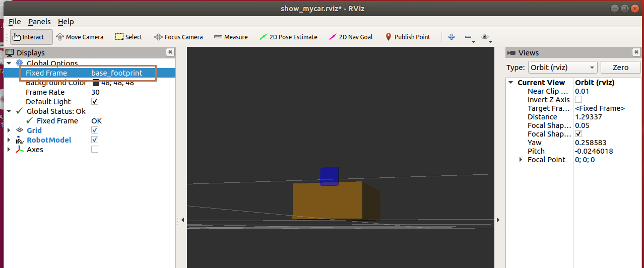
Task: Click the Global Options gear icon
Action: click(20, 63)
